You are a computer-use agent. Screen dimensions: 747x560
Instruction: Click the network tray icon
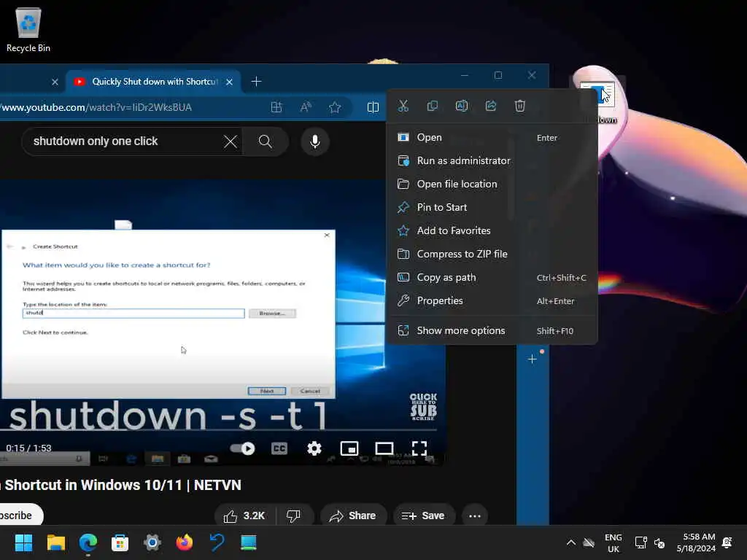click(640, 542)
